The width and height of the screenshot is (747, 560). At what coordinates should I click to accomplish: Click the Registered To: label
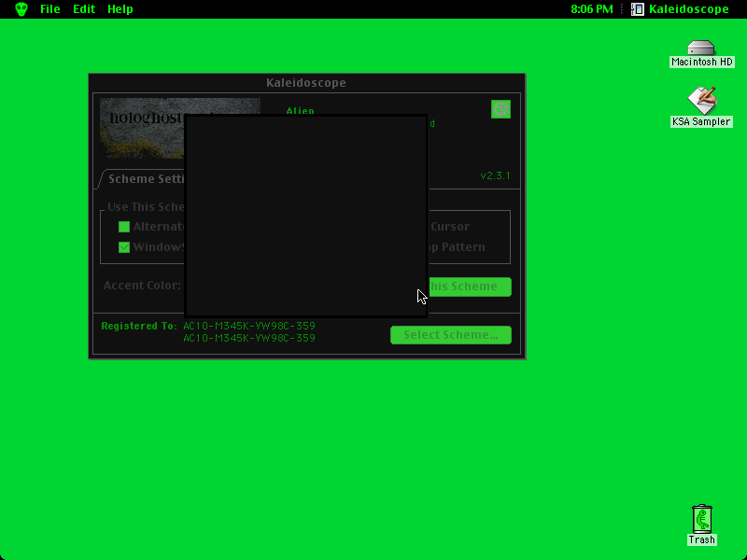[x=139, y=326]
